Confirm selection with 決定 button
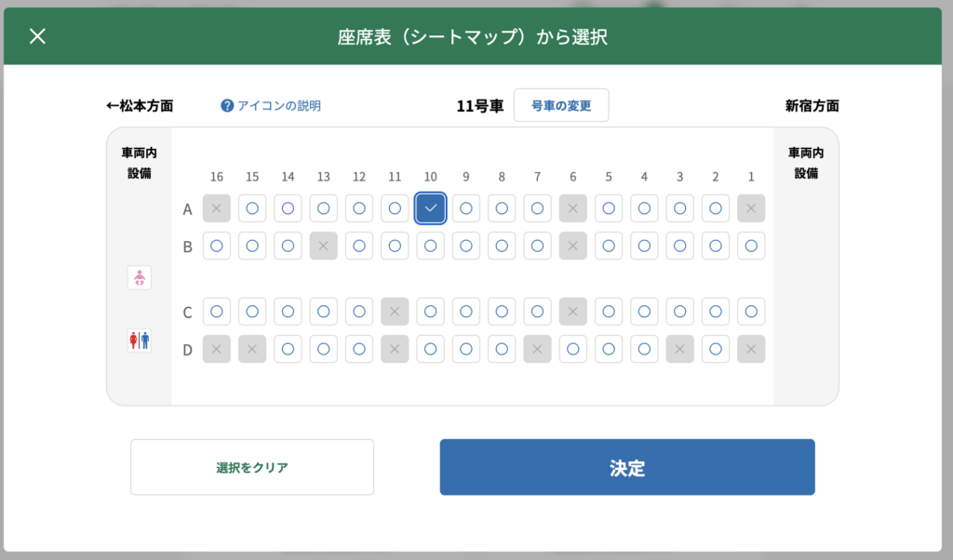The height and width of the screenshot is (560, 953). coord(627,467)
